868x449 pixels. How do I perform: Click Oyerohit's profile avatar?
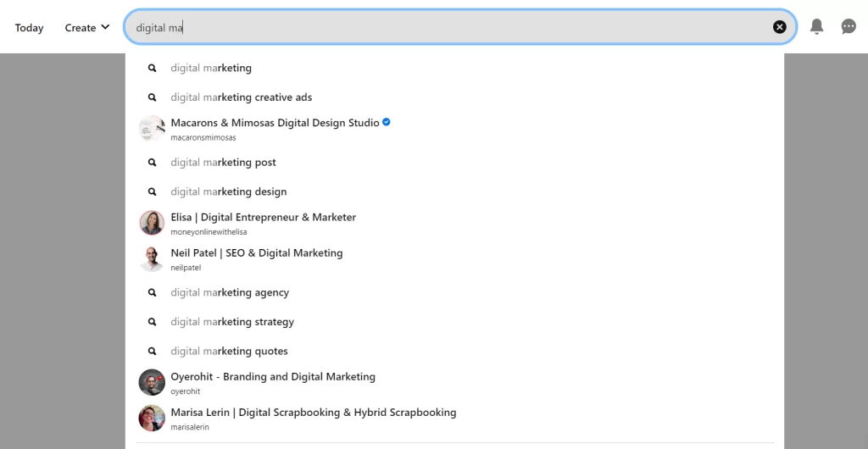[152, 383]
